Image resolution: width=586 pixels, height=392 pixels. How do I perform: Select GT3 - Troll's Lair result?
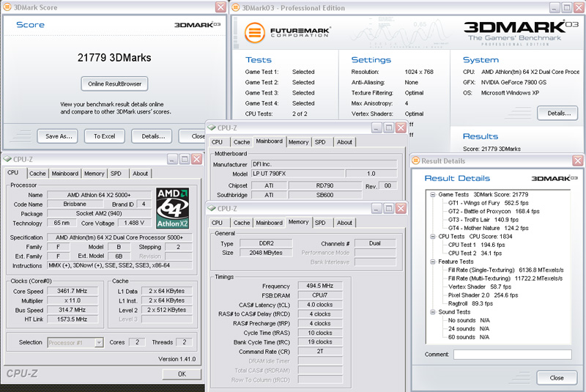[483, 220]
